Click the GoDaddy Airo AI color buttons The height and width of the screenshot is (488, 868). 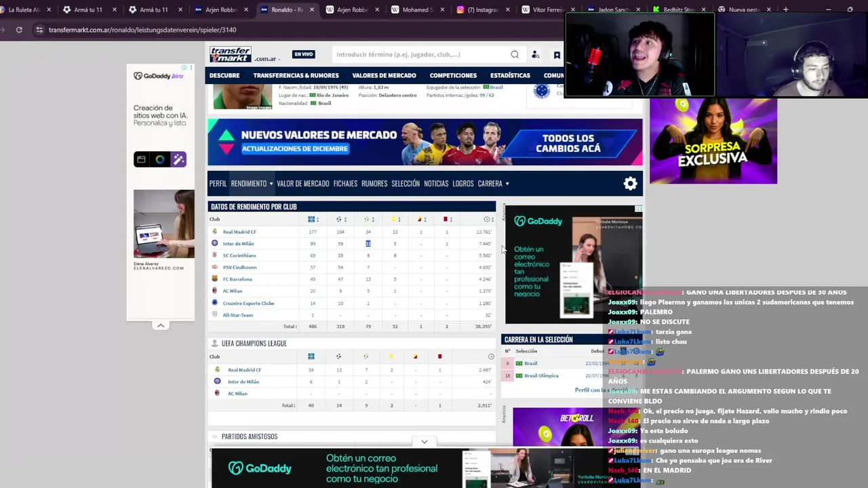click(x=160, y=159)
